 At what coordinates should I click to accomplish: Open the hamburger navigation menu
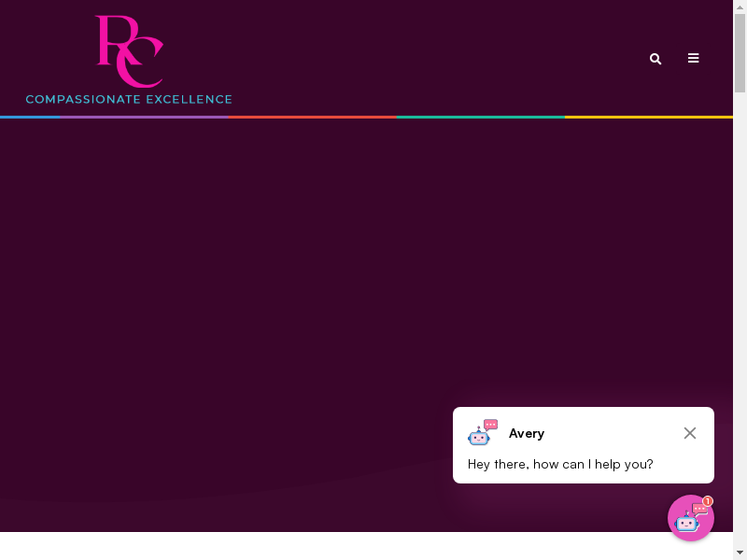click(693, 58)
